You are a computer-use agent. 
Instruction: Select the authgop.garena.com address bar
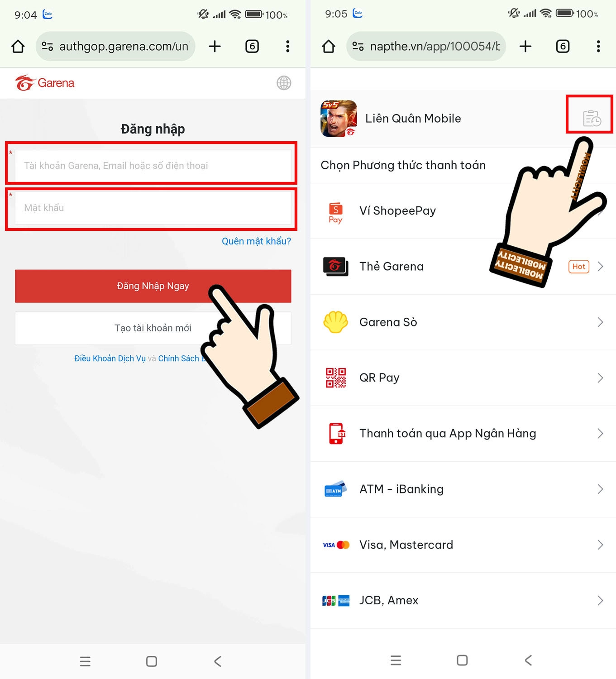(x=115, y=46)
